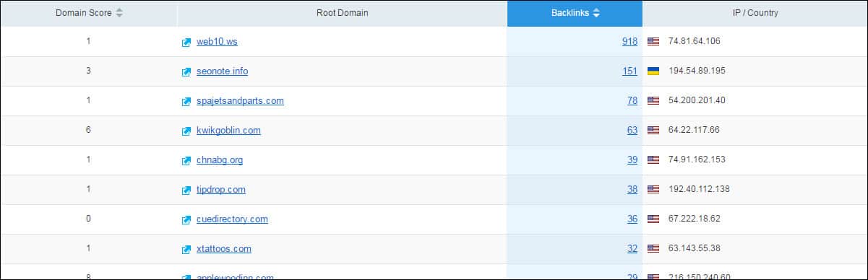
Task: Open the xtattoos.com domain link
Action: (x=224, y=249)
